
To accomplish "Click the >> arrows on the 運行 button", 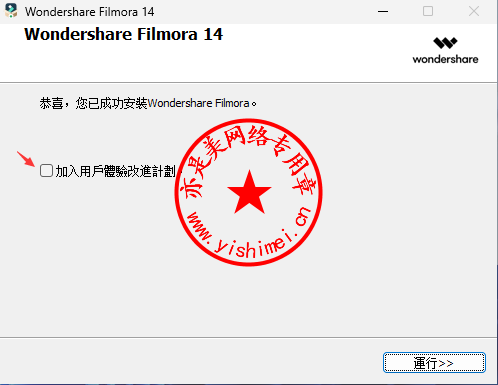I will [x=446, y=363].
